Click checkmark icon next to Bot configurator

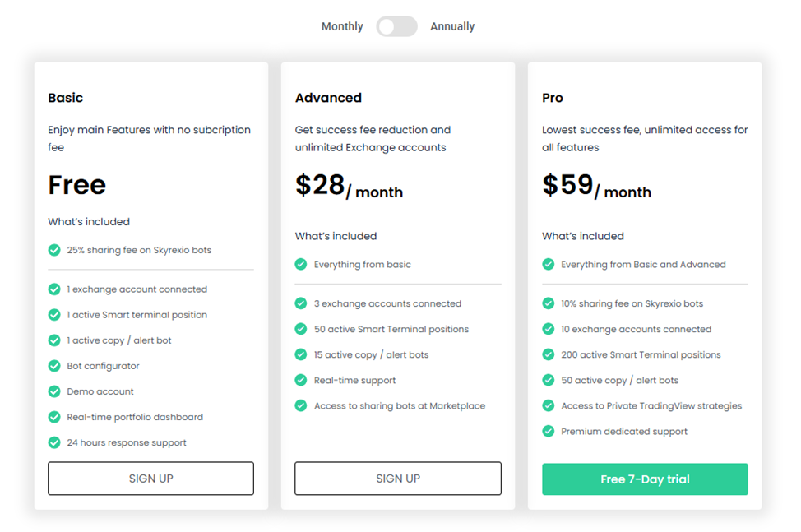54,366
